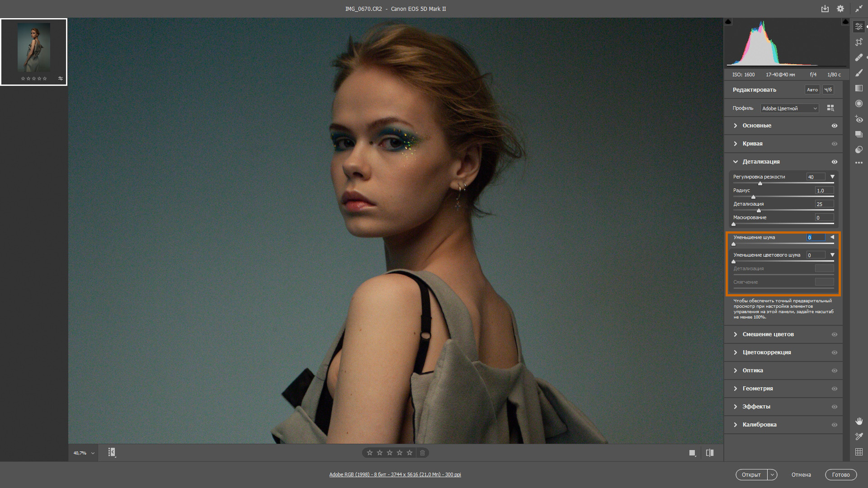Select the Hand tool

click(859, 421)
